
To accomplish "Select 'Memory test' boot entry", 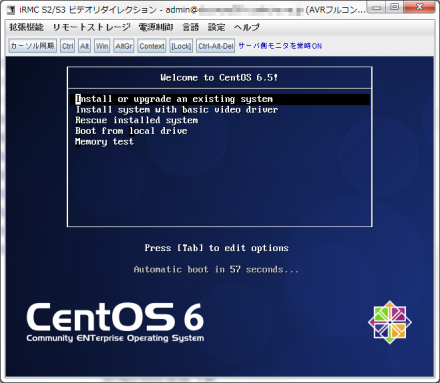I will [104, 142].
